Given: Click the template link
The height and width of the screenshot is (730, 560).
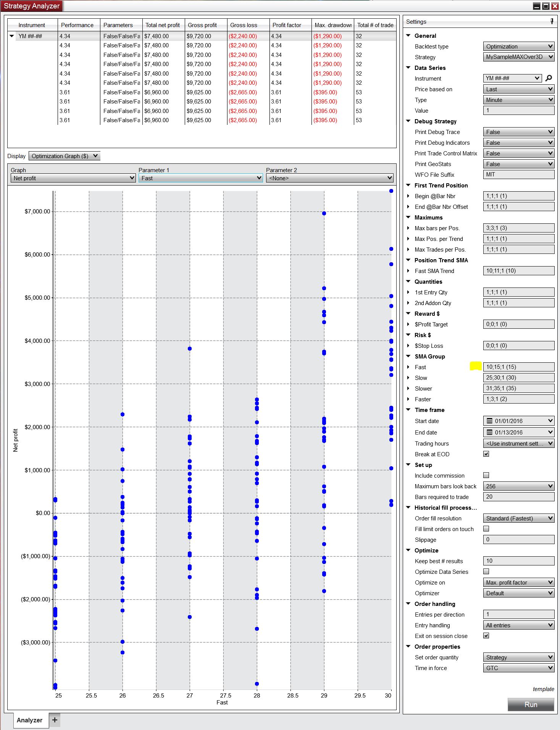Looking at the screenshot, I should pyautogui.click(x=543, y=689).
